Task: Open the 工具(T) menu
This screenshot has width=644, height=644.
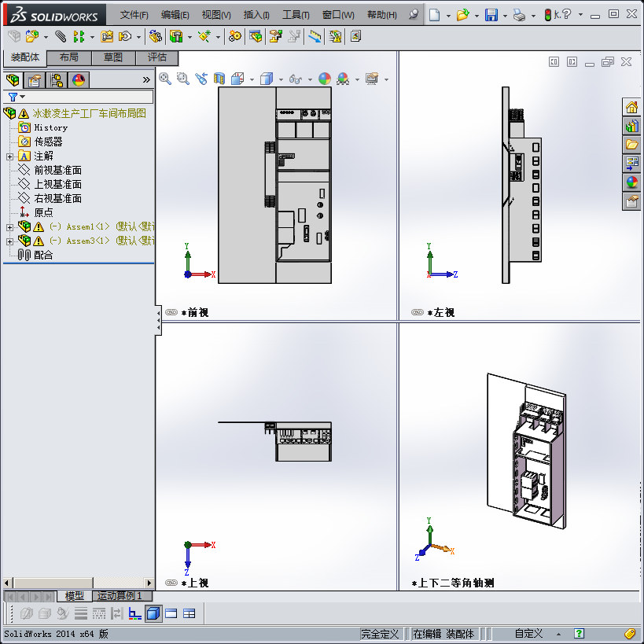Action: click(x=296, y=15)
